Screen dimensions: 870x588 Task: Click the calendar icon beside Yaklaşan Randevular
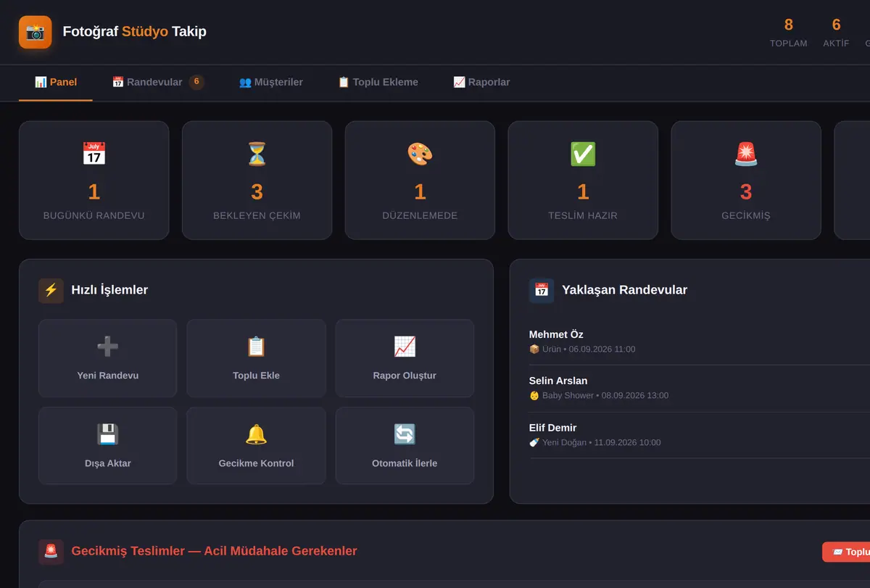click(542, 291)
